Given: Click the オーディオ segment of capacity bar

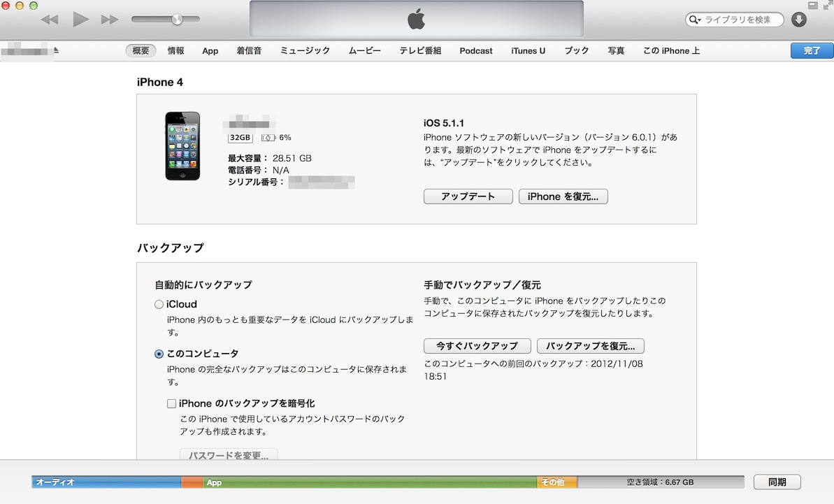Looking at the screenshot, I should click(x=106, y=482).
